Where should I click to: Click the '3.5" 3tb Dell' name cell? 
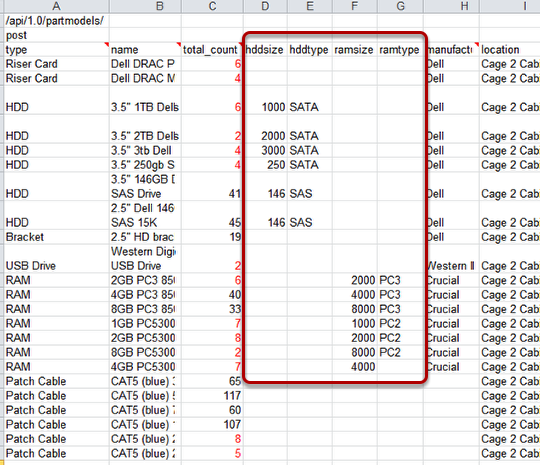(145, 151)
